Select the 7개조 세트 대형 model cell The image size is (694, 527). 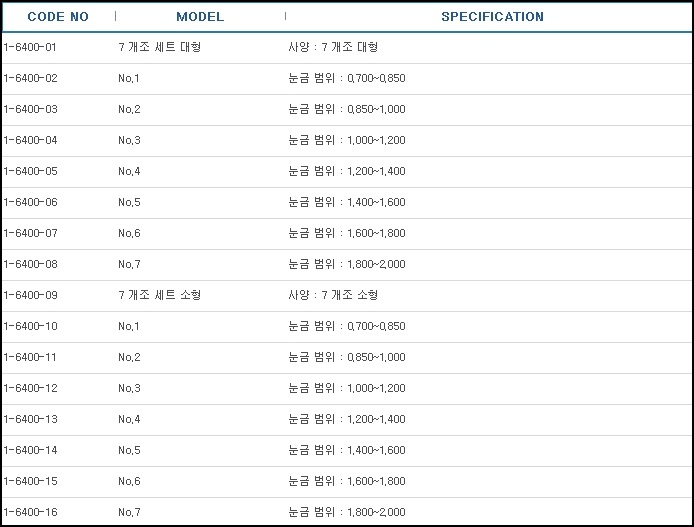tap(160, 47)
